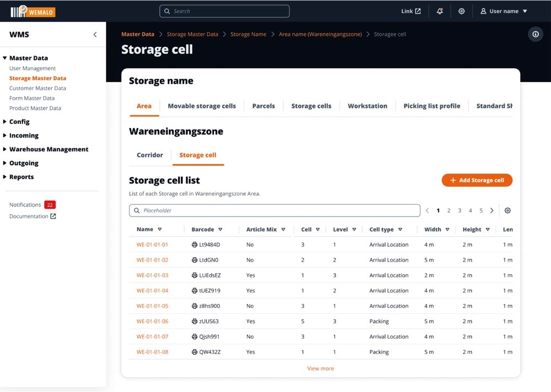Screen dimensions: 551x392
Task: Expand the Outgoing section
Action: coord(4,163)
